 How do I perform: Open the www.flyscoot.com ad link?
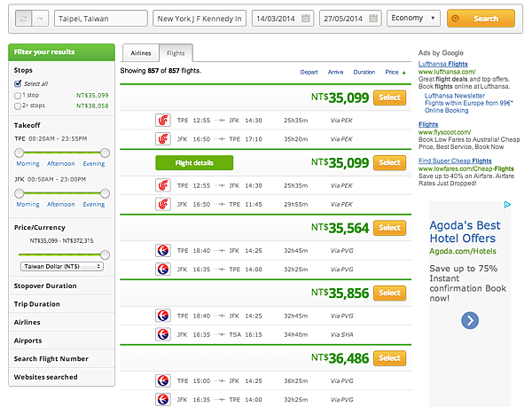point(444,132)
